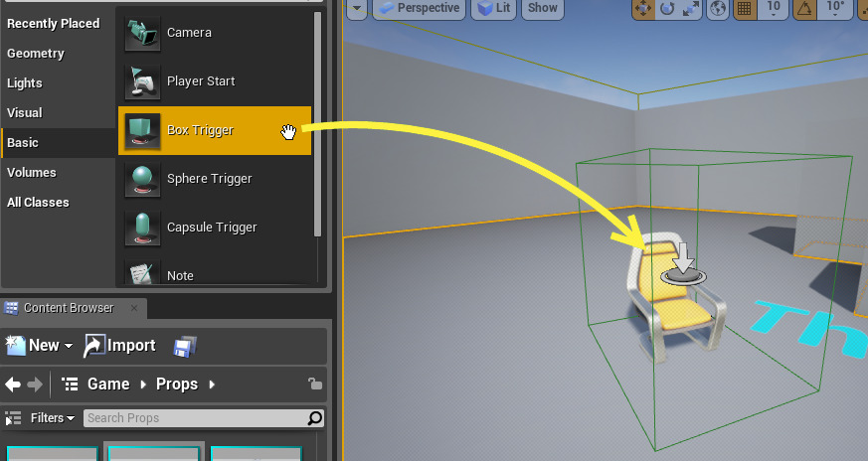Click the Sphere Trigger label text
This screenshot has height=461, width=868.
coord(209,179)
